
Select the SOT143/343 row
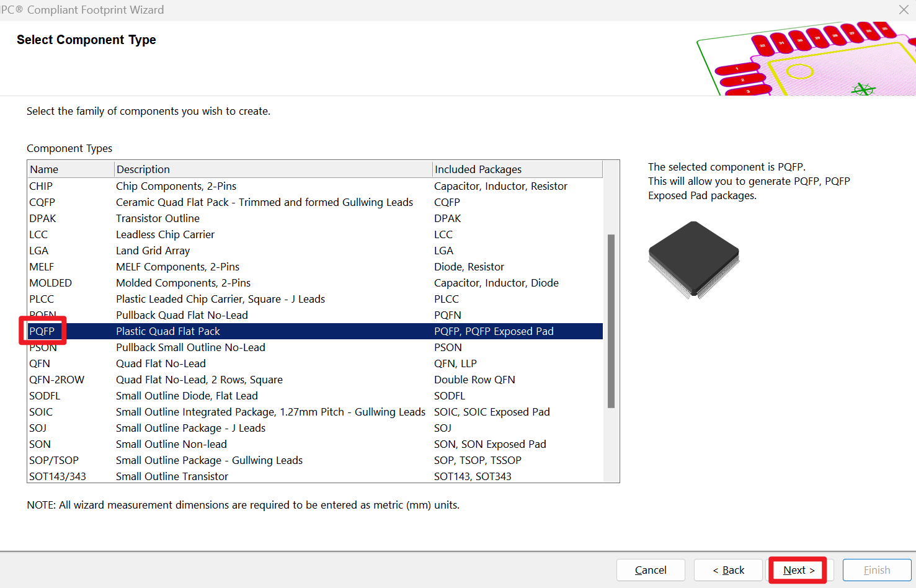(x=315, y=476)
